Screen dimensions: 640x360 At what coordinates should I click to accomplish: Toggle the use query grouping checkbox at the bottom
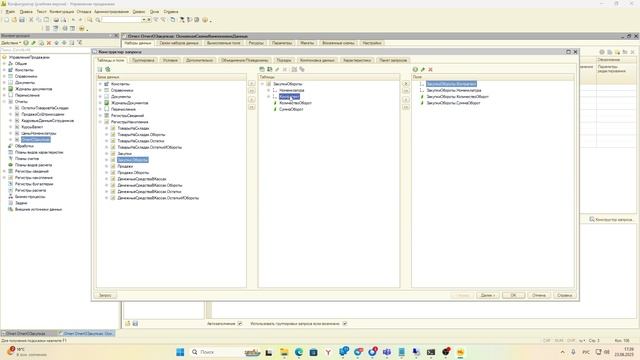[x=345, y=324]
